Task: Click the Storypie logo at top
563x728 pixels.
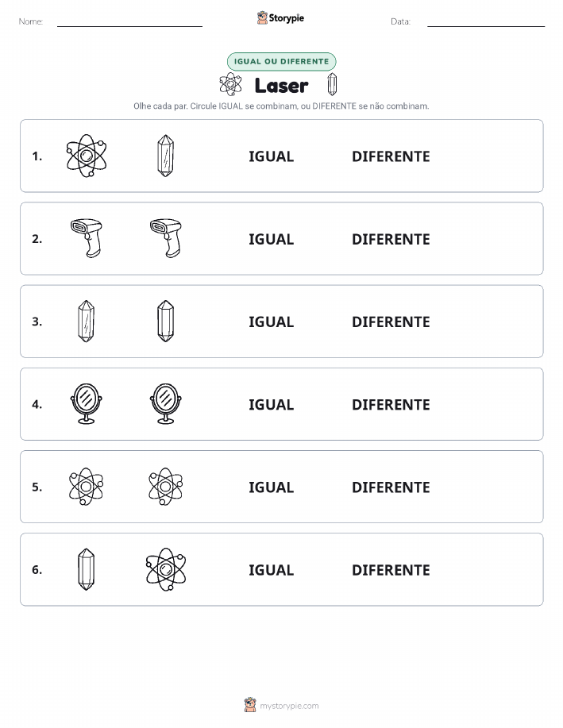Action: (280, 18)
